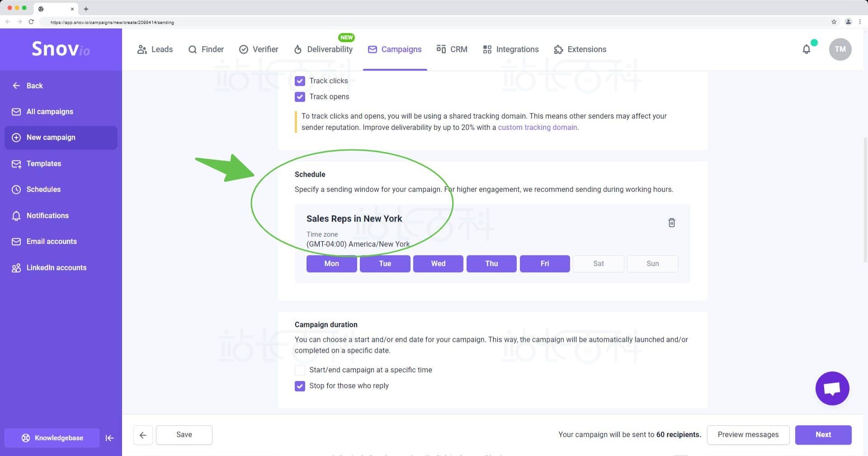Open the live chat bubble
The image size is (868, 456).
coord(832,389)
